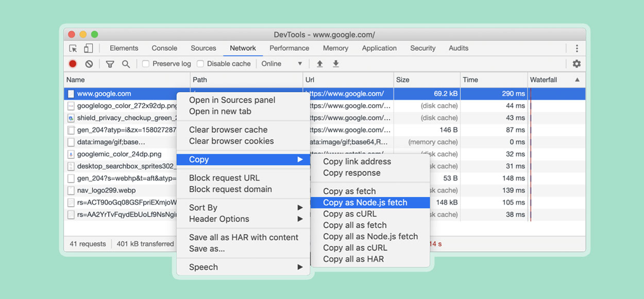Screen dimensions: 644x299
Task: Click the googlelogo_color_272x92dp.png file icon
Action: pyautogui.click(x=71, y=106)
